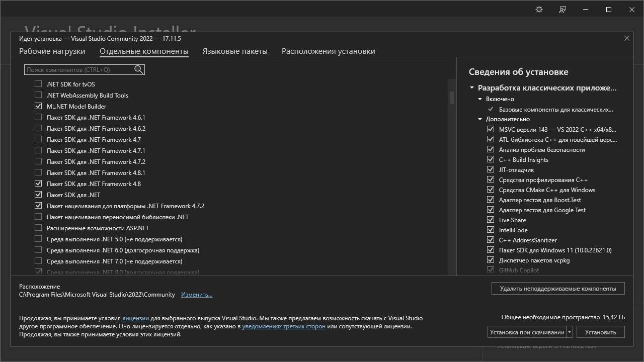Check Среда выполнения .NET 5.0
Screen dimensions: 644x362
pyautogui.click(x=38, y=239)
